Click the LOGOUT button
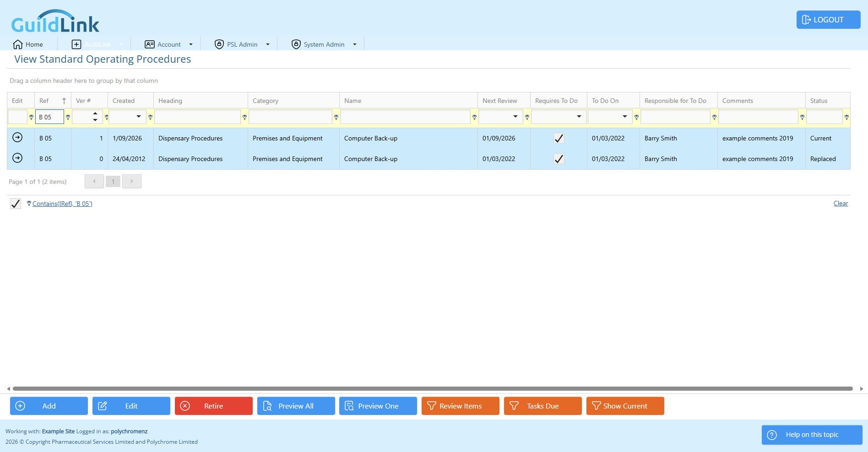This screenshot has height=452, width=868. coord(829,20)
